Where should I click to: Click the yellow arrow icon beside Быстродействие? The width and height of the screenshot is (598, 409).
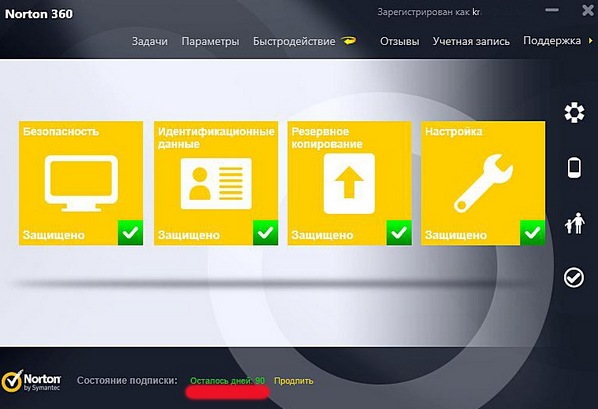click(348, 40)
